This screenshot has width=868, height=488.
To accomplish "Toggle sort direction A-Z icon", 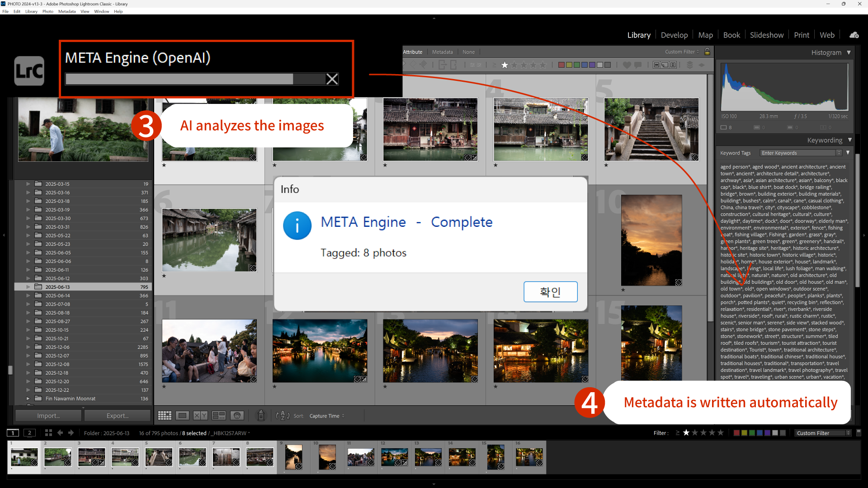I will (x=283, y=416).
